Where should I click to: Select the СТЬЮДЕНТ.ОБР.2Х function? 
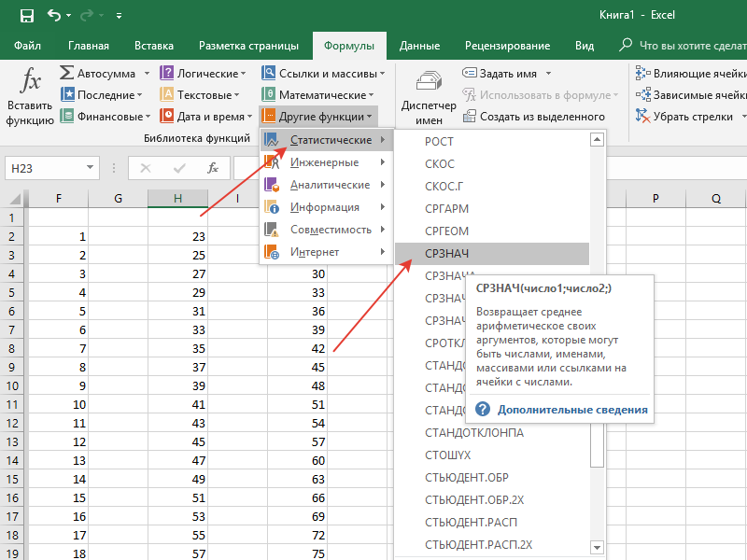click(492, 500)
